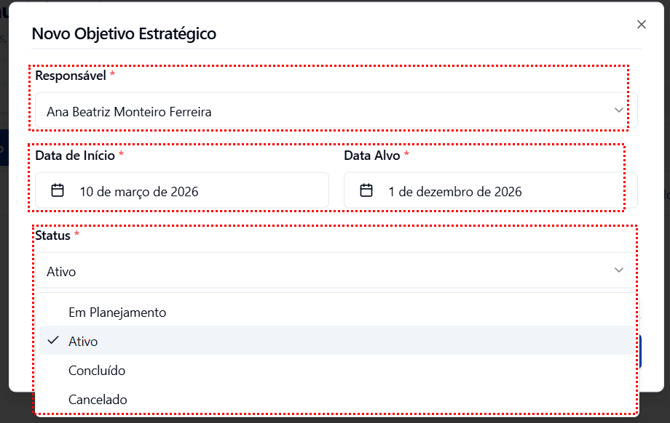Collapse the Status dropdown chevron
Image resolution: width=670 pixels, height=423 pixels.
tap(619, 270)
